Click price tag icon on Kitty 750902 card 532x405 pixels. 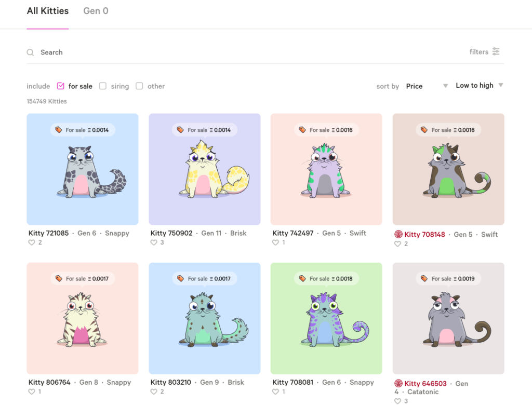pos(180,130)
